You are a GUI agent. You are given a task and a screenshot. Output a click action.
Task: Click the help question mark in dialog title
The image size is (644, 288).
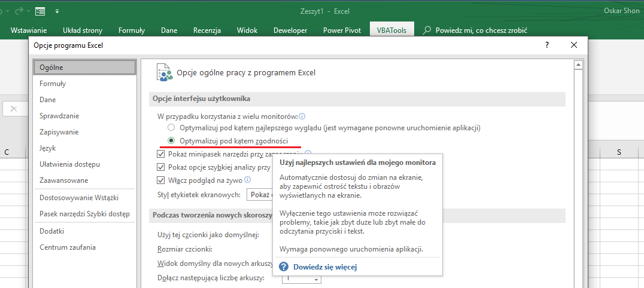pos(547,45)
